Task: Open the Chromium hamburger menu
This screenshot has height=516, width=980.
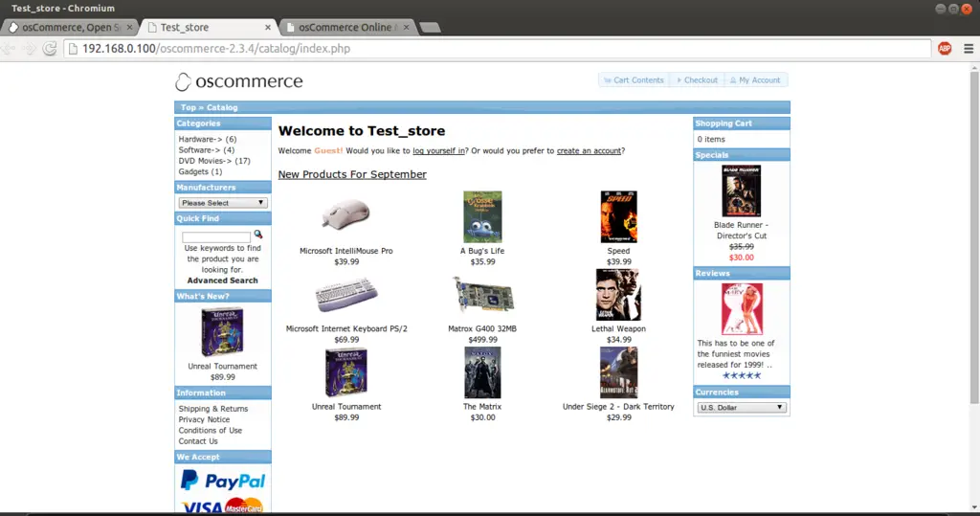Action: [x=969, y=48]
